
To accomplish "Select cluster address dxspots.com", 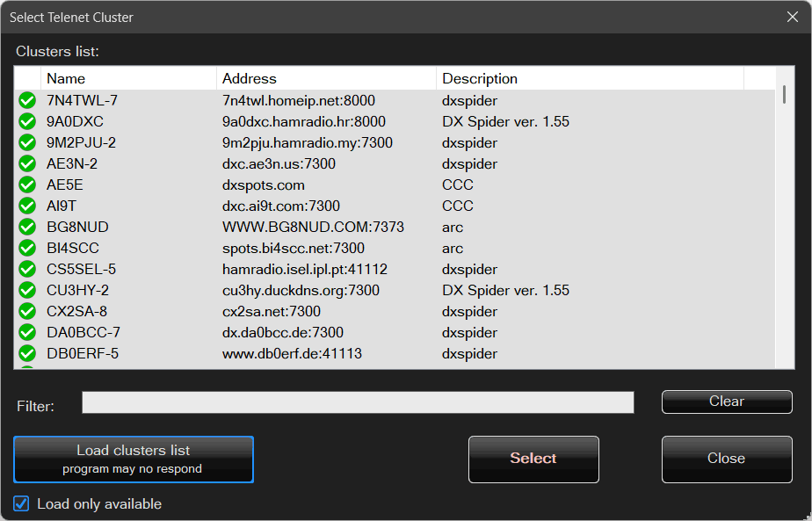I will (x=264, y=185).
